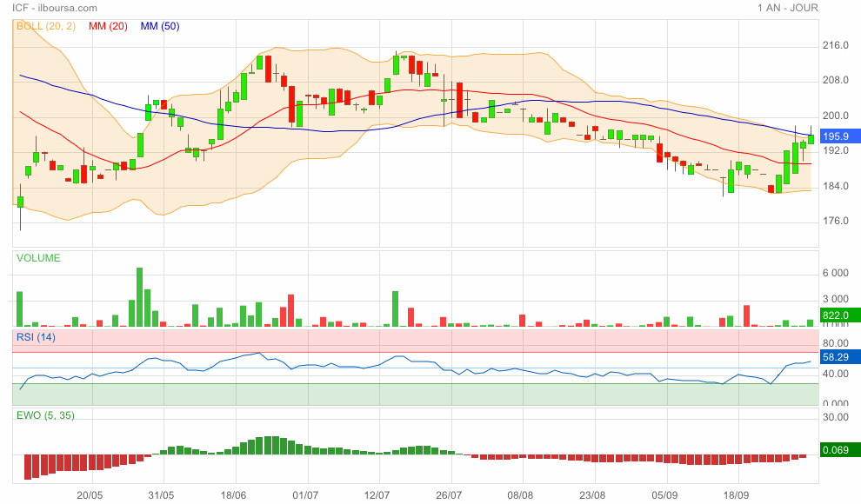Click the 01/07 date axis label

pos(305,495)
